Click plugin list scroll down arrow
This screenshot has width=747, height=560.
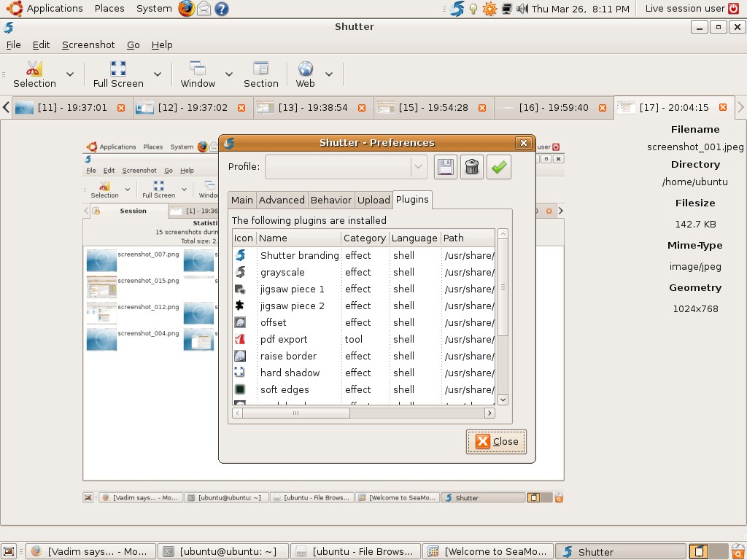pos(503,400)
